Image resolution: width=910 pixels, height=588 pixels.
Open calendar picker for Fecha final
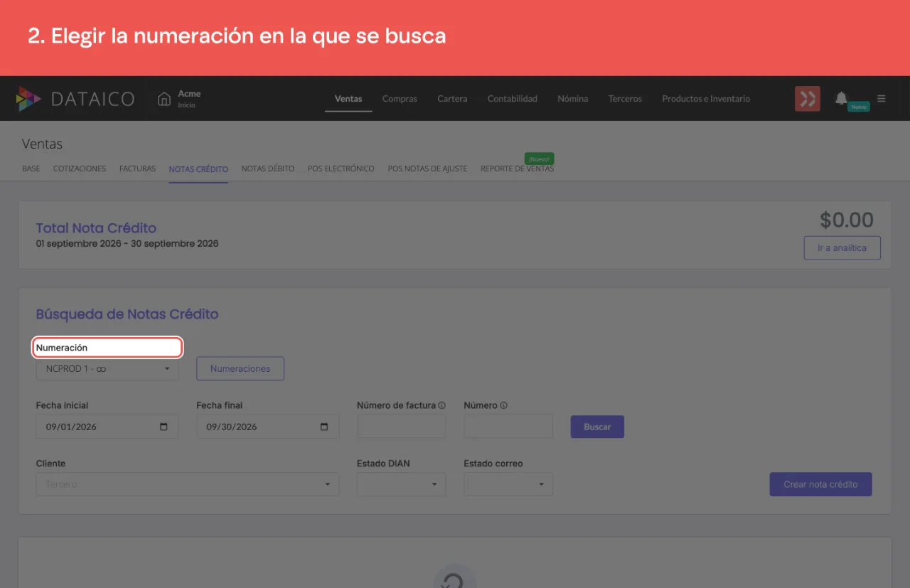325,427
